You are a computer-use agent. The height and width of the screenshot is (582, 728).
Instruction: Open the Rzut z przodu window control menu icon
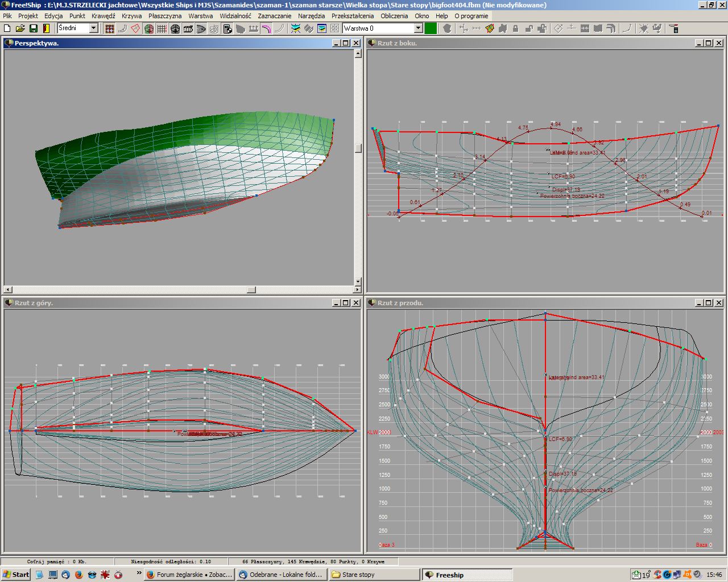click(371, 303)
